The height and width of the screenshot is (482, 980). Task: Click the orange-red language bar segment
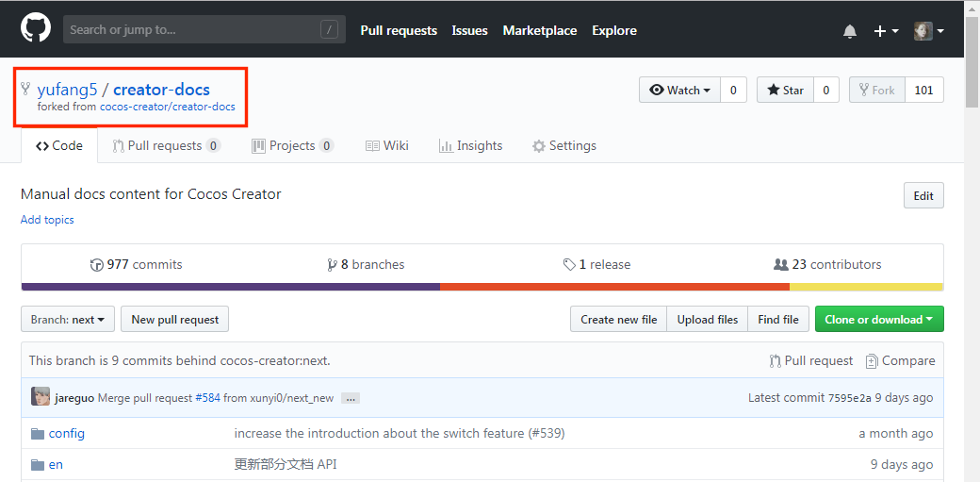[x=615, y=287]
